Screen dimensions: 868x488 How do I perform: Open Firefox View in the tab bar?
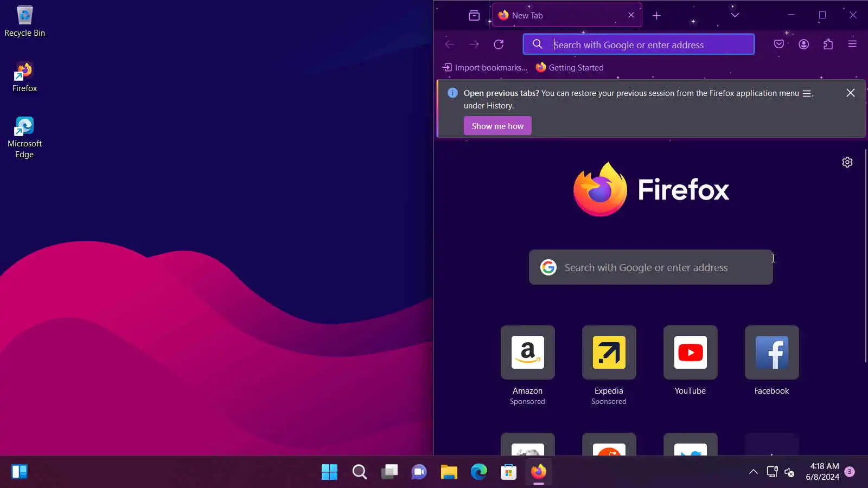tap(474, 15)
